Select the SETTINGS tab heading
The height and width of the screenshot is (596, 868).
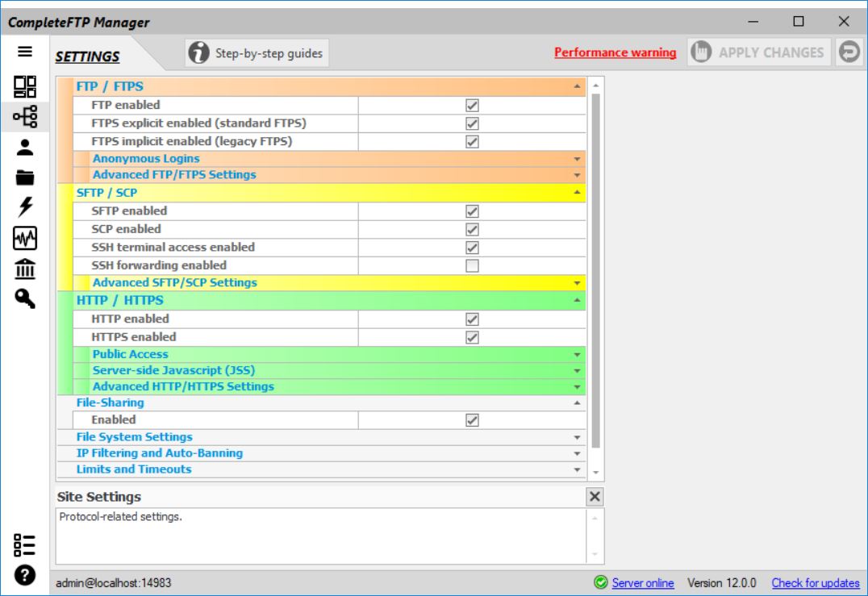tap(87, 56)
